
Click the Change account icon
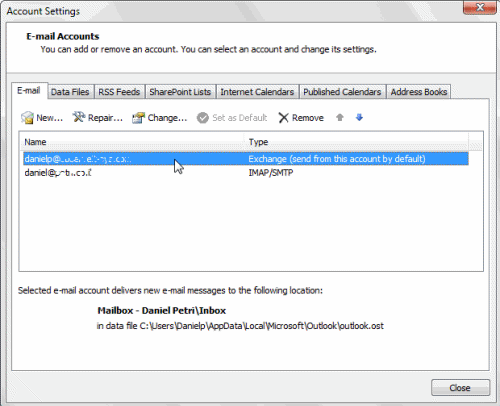coord(138,118)
